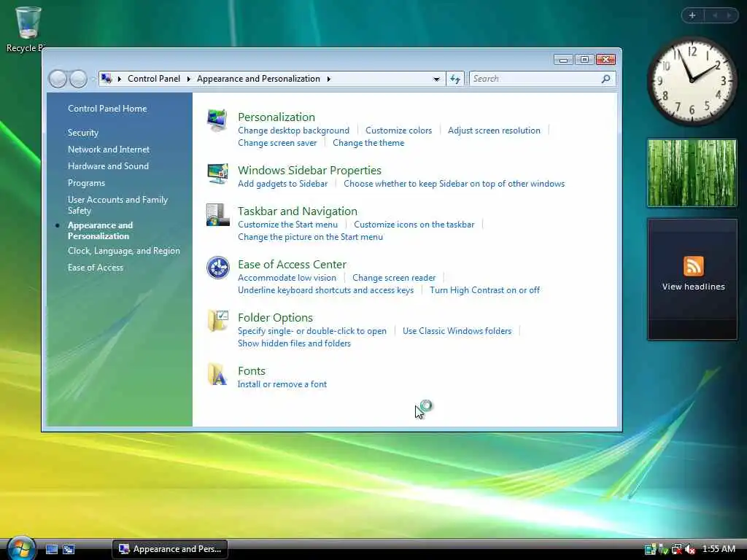Select User Accounts and Family Safety
747x560 pixels.
click(x=117, y=205)
